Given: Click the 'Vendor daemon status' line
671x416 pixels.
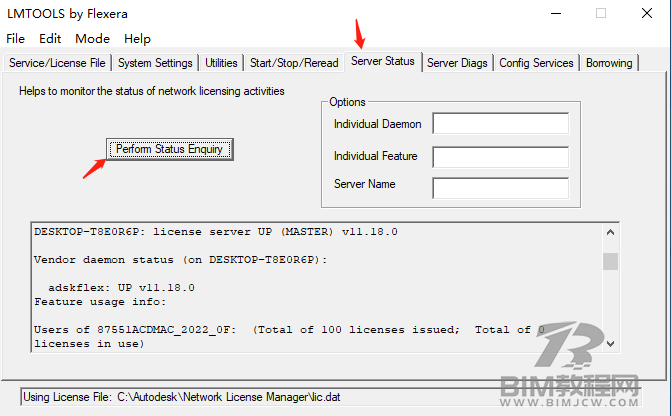Looking at the screenshot, I should 180,260.
